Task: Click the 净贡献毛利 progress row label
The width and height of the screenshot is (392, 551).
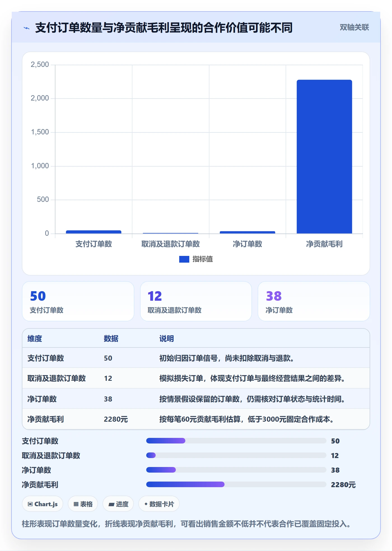Action: coord(40,485)
